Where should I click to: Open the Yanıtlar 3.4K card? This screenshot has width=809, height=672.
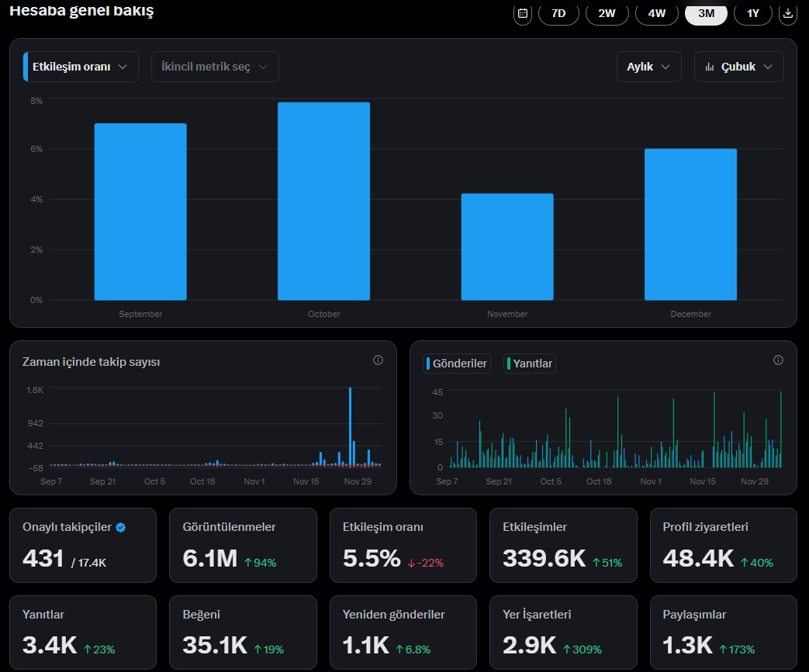click(83, 632)
